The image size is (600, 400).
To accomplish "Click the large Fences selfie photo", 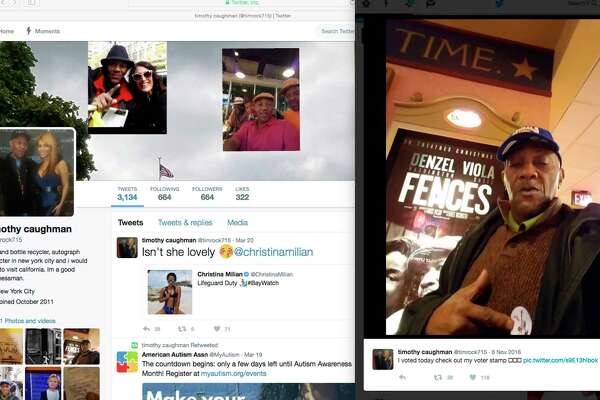I will [x=493, y=177].
